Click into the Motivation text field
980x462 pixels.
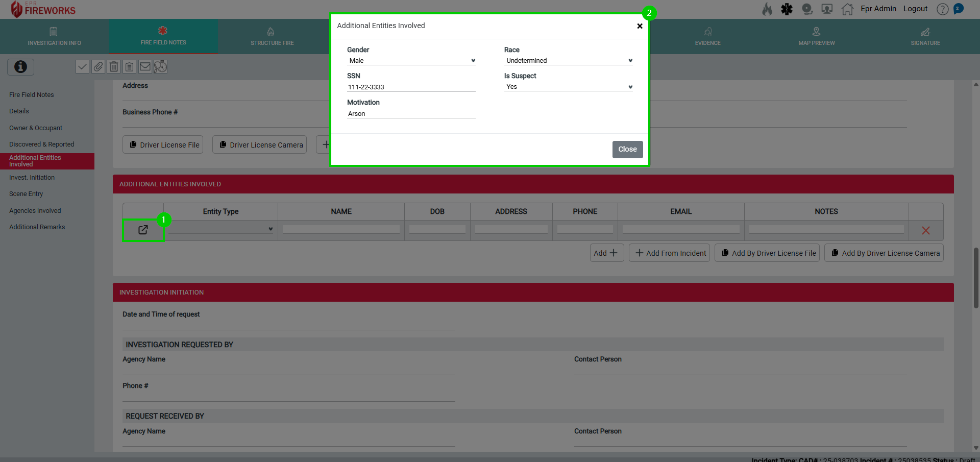coord(411,113)
